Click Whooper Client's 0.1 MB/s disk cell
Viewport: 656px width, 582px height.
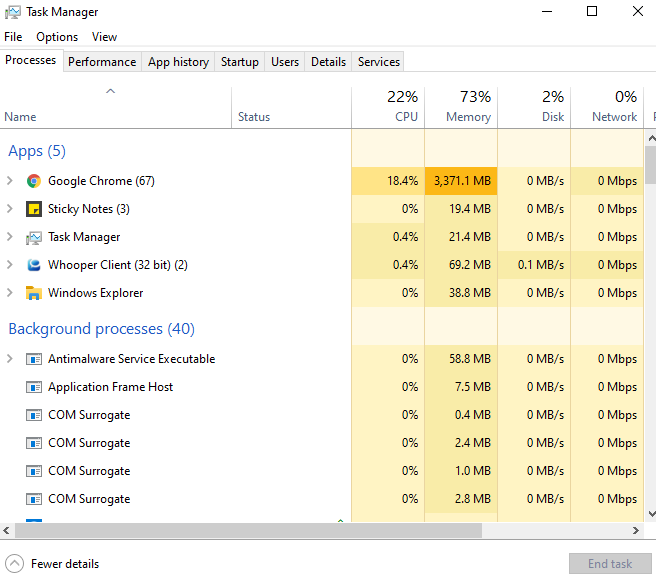click(534, 265)
